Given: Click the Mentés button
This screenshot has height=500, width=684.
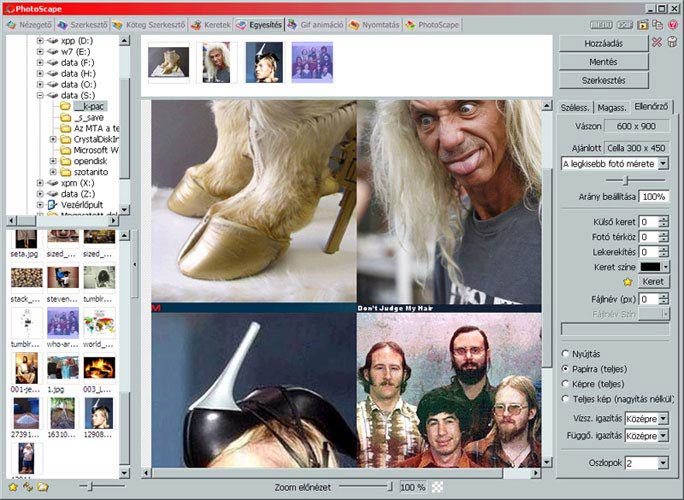Looking at the screenshot, I should coord(602,62).
